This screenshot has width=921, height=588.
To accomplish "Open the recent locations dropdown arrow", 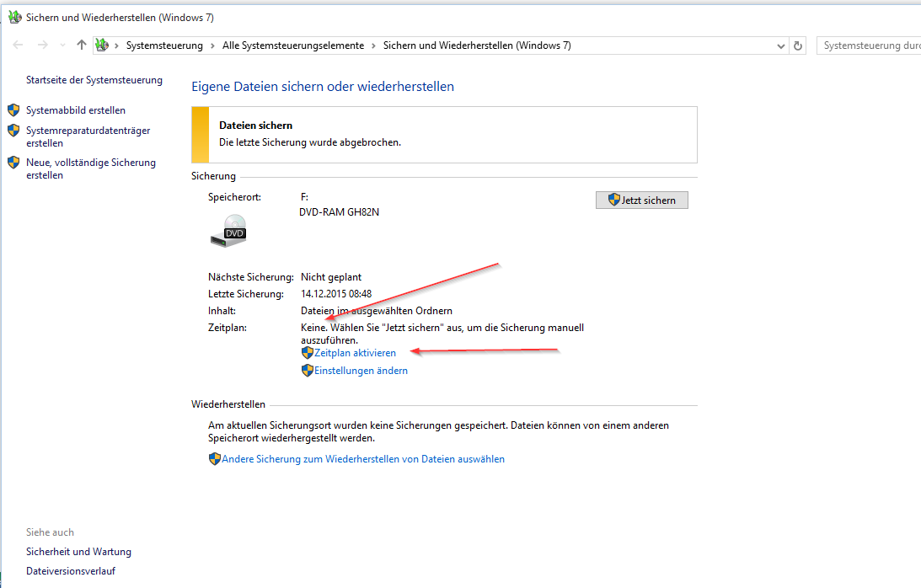I will (x=62, y=45).
